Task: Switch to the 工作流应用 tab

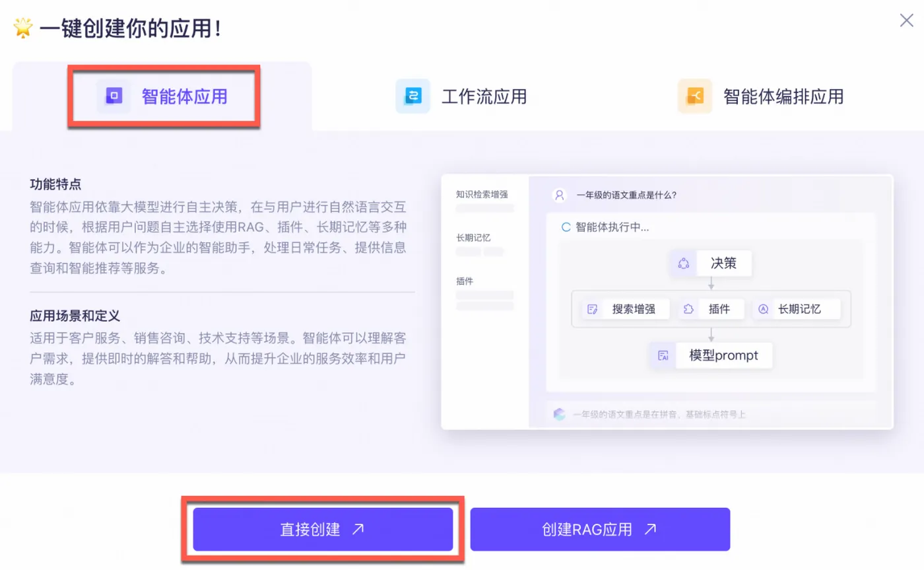Action: tap(461, 96)
